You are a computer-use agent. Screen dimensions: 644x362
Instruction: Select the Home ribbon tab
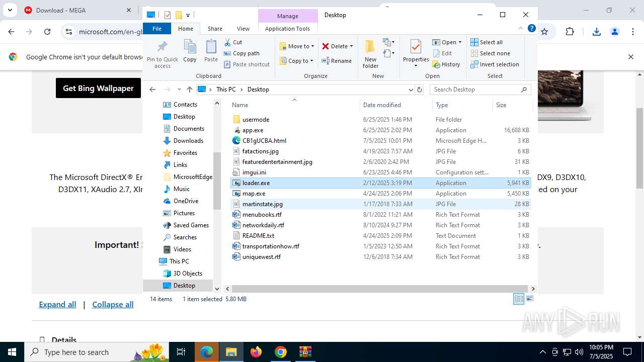[186, 29]
